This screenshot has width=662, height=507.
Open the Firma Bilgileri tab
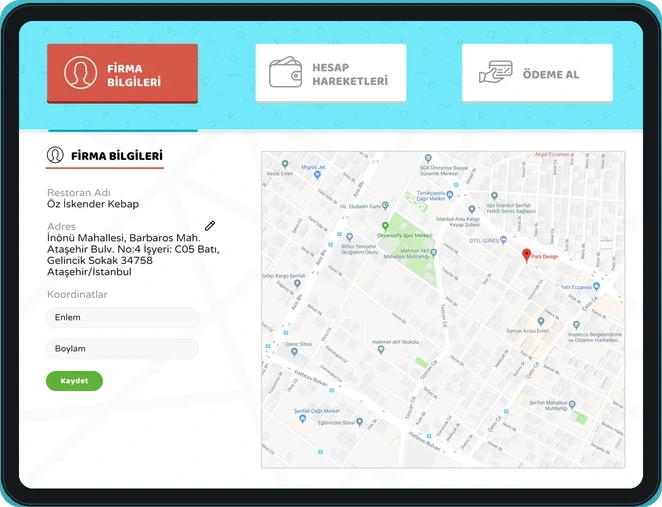122,73
